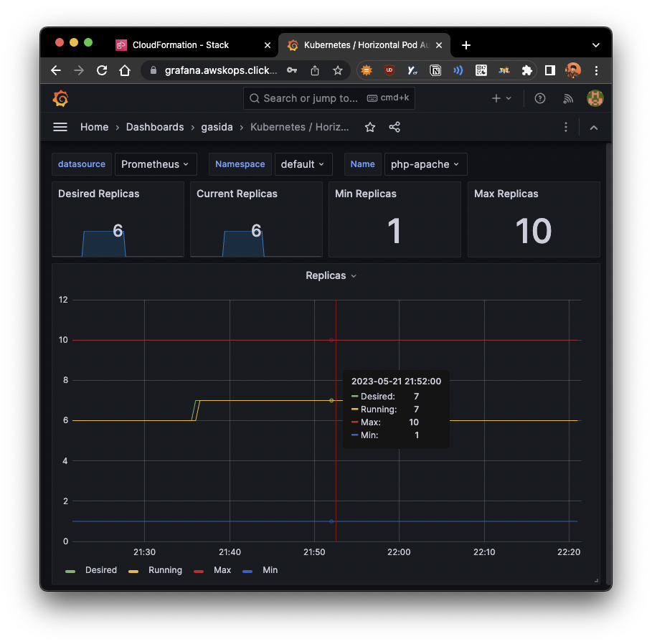Open gasida folder breadcrumb

(217, 127)
